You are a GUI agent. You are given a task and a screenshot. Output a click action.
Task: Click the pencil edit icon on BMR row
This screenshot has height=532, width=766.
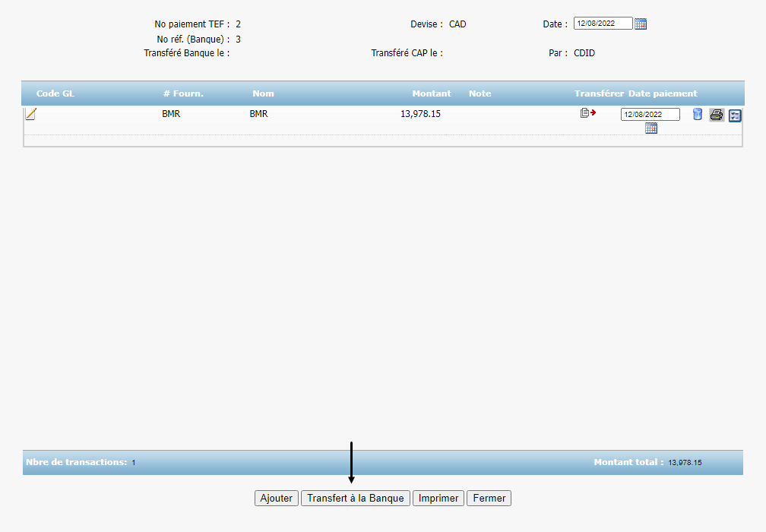point(30,114)
